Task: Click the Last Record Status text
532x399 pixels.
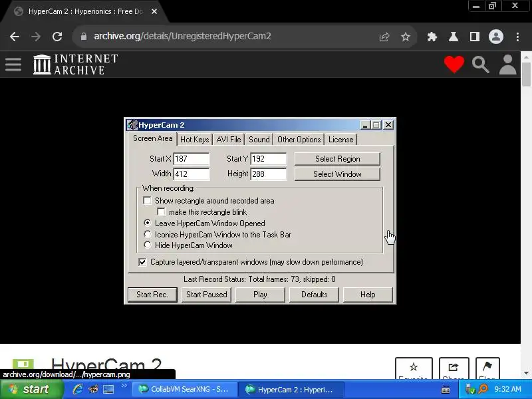Action: pyautogui.click(x=259, y=279)
